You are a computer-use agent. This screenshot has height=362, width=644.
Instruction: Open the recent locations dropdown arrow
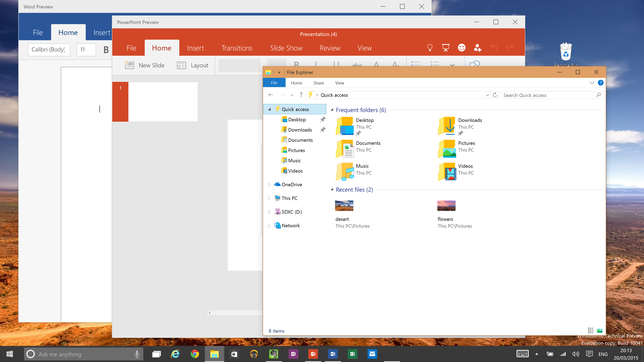tap(292, 95)
